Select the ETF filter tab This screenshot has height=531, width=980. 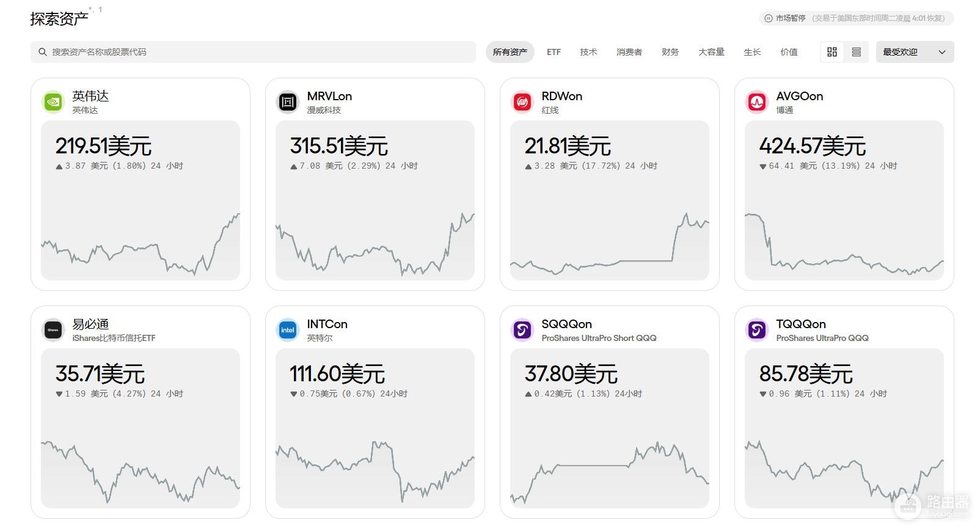tap(554, 52)
